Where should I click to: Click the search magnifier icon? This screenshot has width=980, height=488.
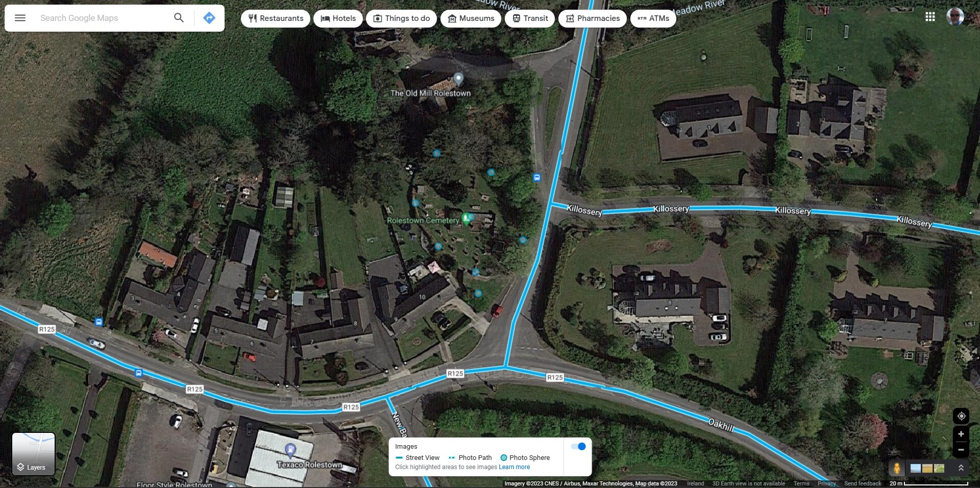pos(179,18)
